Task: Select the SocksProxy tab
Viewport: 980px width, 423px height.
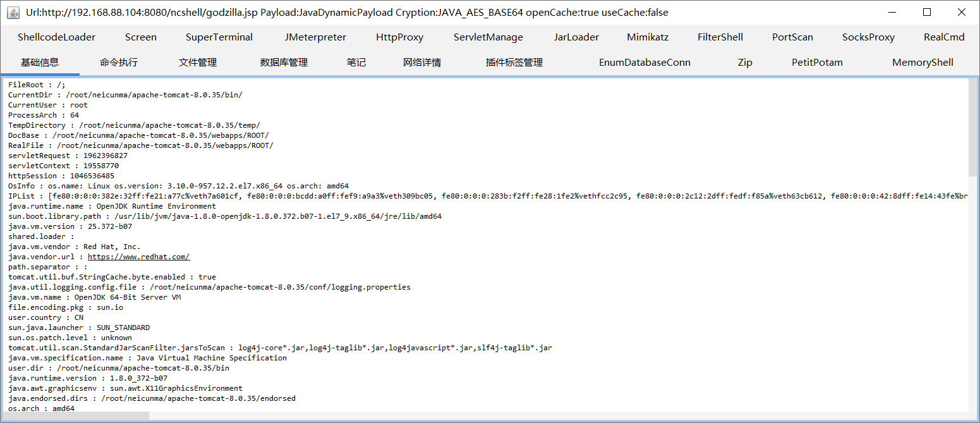Action: 868,37
